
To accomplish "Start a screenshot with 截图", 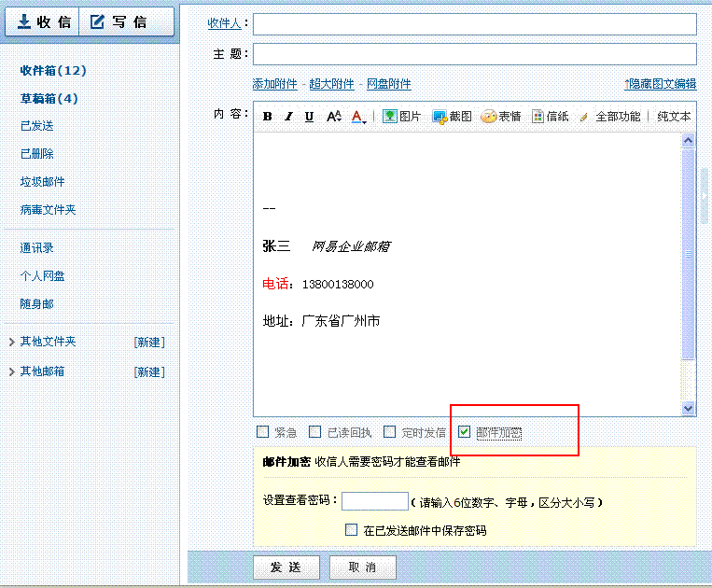I will (x=452, y=117).
